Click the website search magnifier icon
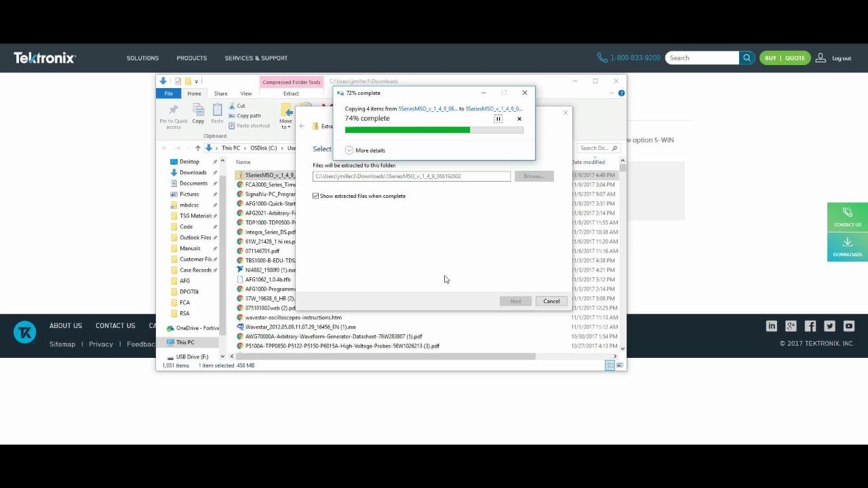Screen dimensions: 868x488 747,58
